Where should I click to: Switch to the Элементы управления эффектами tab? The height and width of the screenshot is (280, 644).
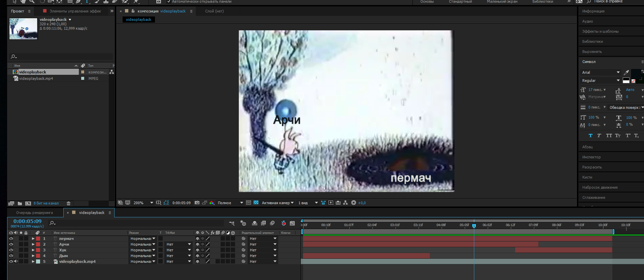click(x=75, y=11)
